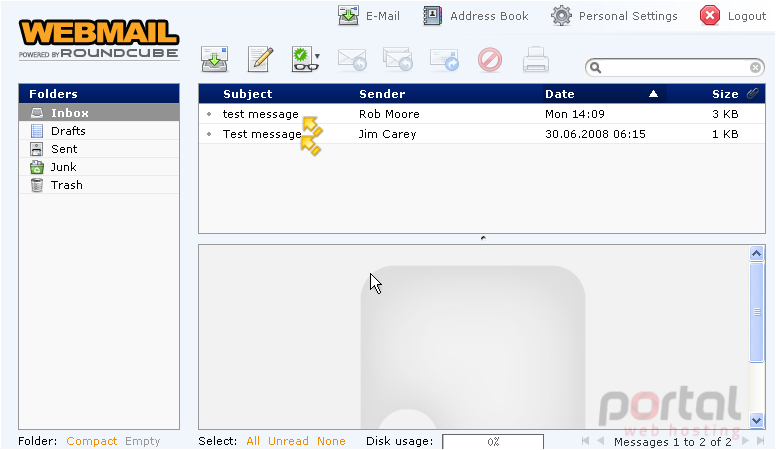Viewport: 776px width, 450px height.
Task: Click the print message icon
Action: tap(535, 60)
